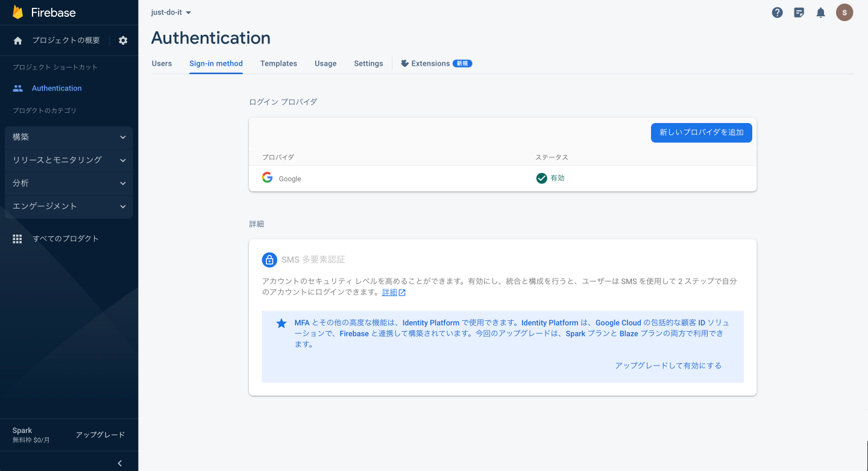Click the Extensions puzzle icon
The height and width of the screenshot is (471, 868).
coord(404,63)
